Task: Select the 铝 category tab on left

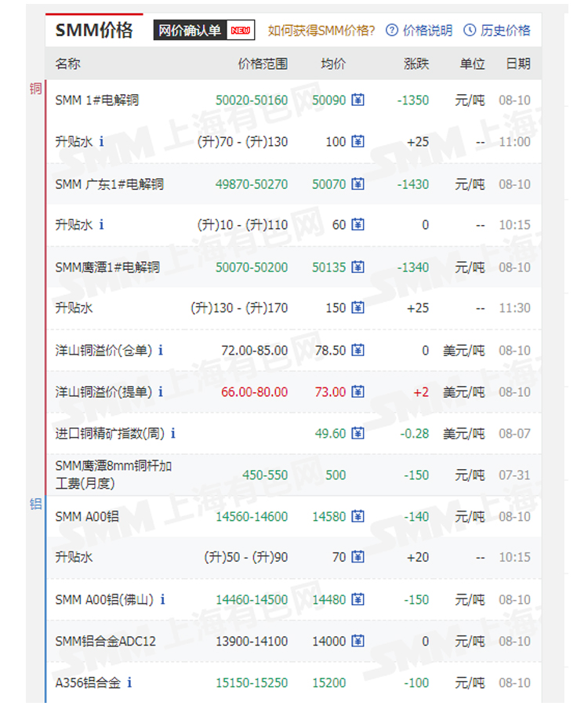Action: pos(35,504)
